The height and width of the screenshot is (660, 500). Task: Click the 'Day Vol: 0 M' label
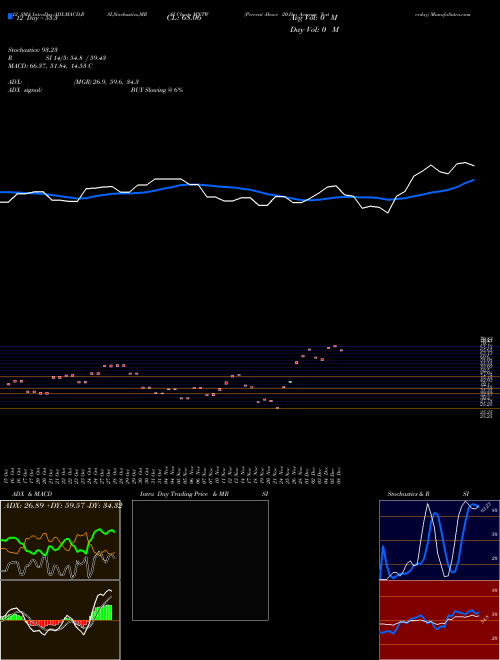pyautogui.click(x=314, y=30)
